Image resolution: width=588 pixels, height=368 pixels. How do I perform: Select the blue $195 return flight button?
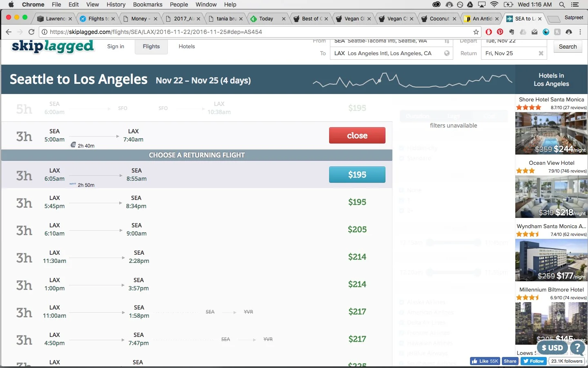tap(357, 175)
